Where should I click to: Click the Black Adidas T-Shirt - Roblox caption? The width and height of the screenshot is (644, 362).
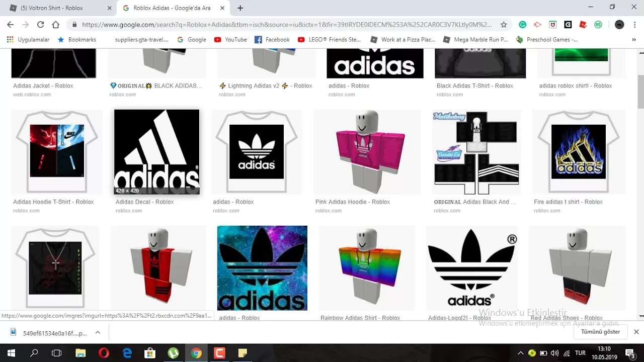tap(475, 86)
